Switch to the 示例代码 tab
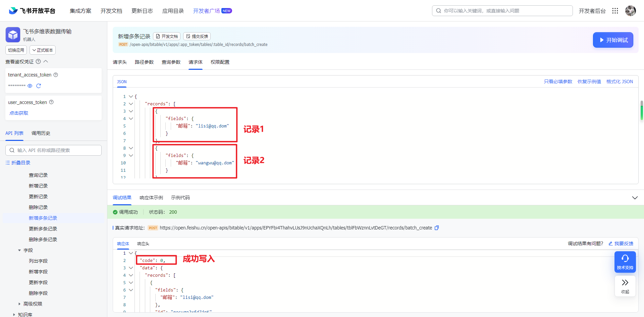The width and height of the screenshot is (644, 317). [180, 198]
